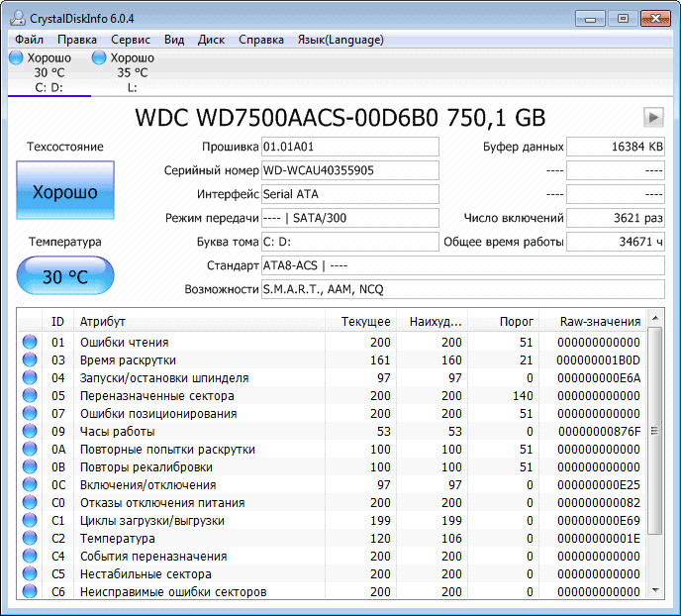The height and width of the screenshot is (616, 681).
Task: Click status orb for Запуски/остановки шпинделя row
Action: tap(30, 377)
